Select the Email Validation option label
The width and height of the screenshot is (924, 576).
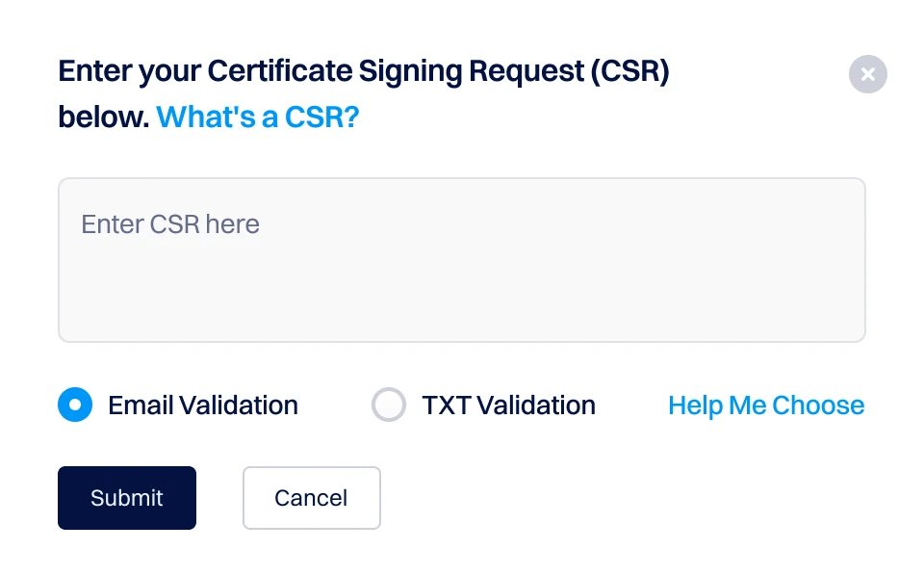(x=202, y=405)
